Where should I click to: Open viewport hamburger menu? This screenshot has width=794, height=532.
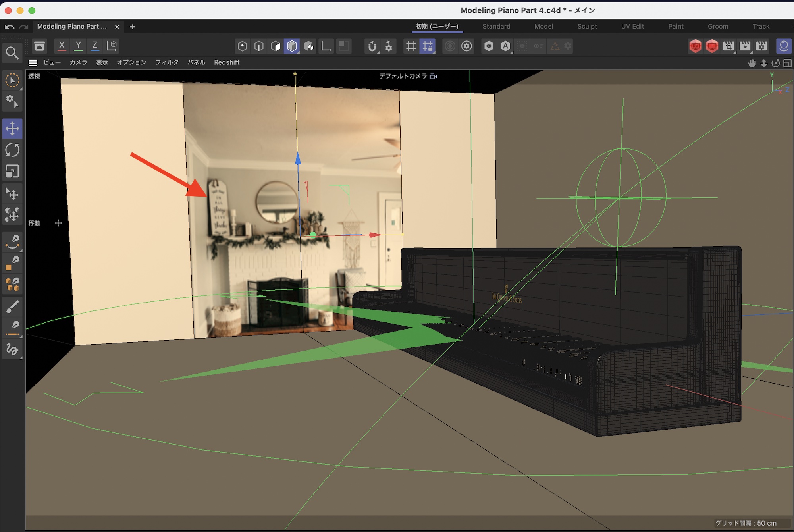point(33,63)
